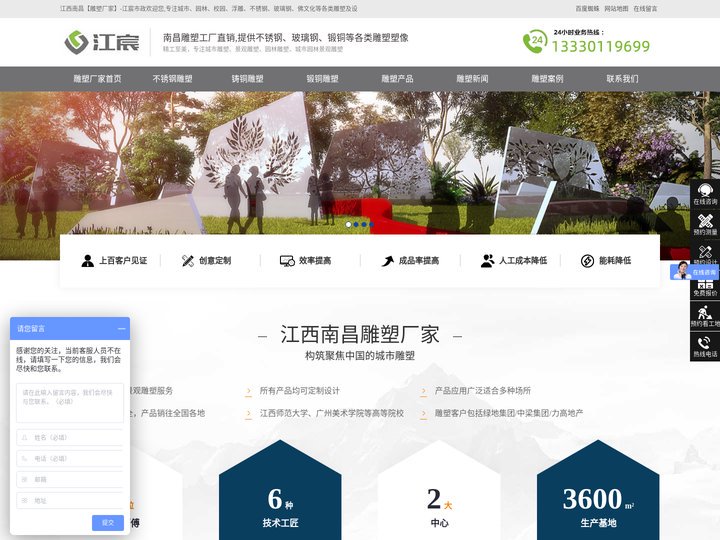720x540 pixels.
Task: Open the 在线留言 link at top
Action: tap(645, 9)
